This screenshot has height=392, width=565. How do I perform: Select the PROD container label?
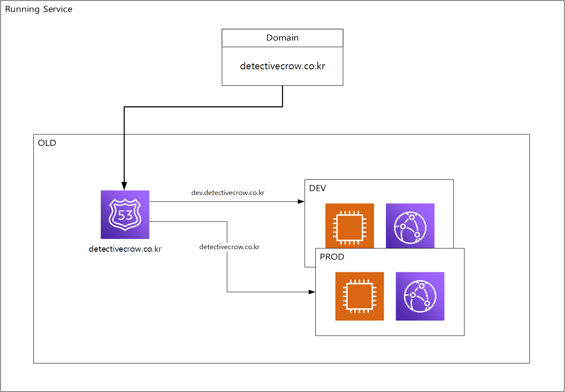coord(332,257)
